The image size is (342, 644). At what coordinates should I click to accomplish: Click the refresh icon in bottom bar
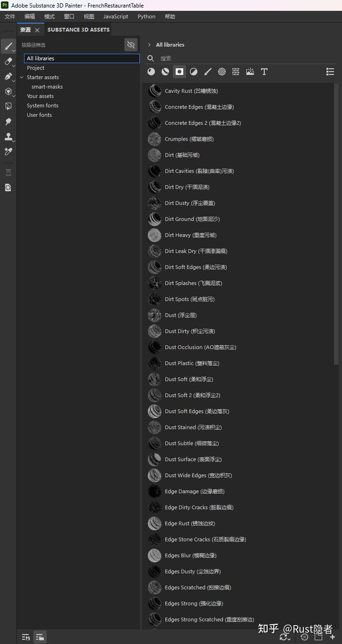(284, 637)
